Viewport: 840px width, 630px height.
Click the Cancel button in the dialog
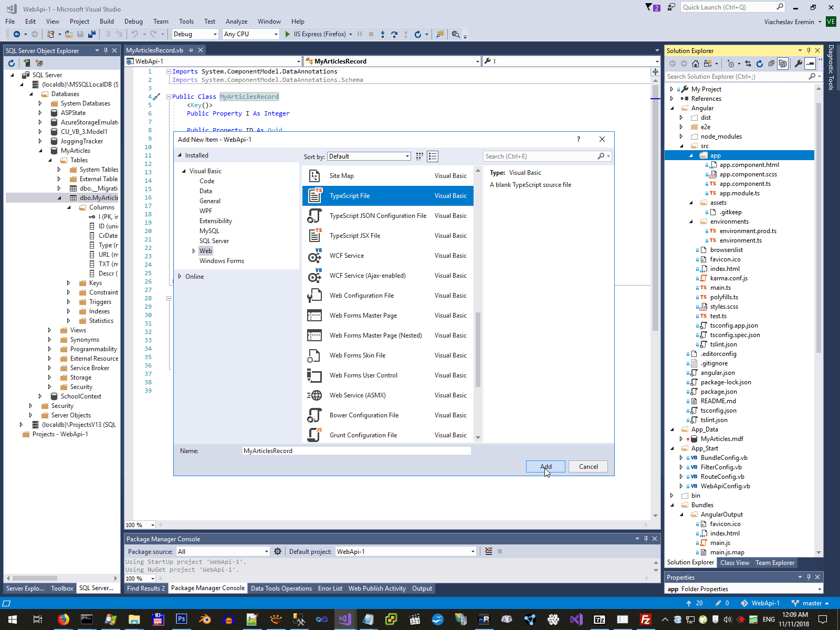click(x=588, y=467)
